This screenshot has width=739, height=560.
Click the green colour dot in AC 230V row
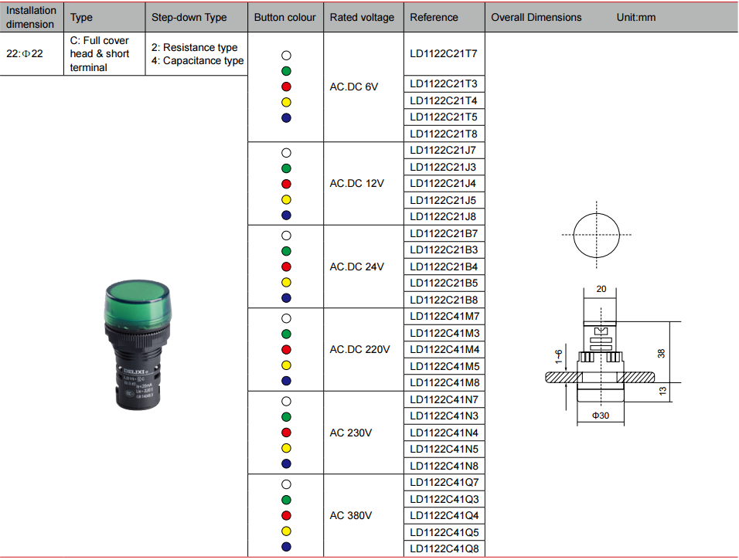tap(286, 417)
